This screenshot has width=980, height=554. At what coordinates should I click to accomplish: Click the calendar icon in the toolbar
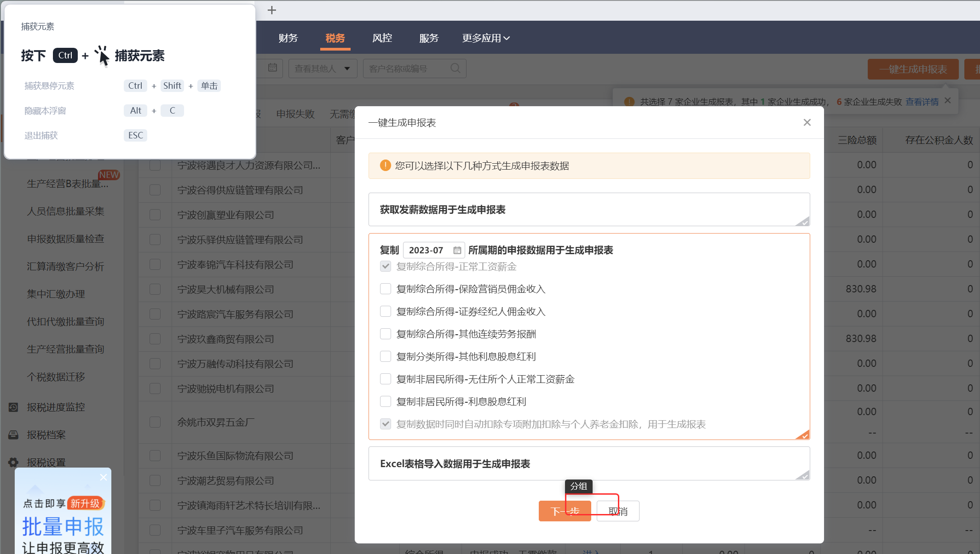(x=272, y=68)
